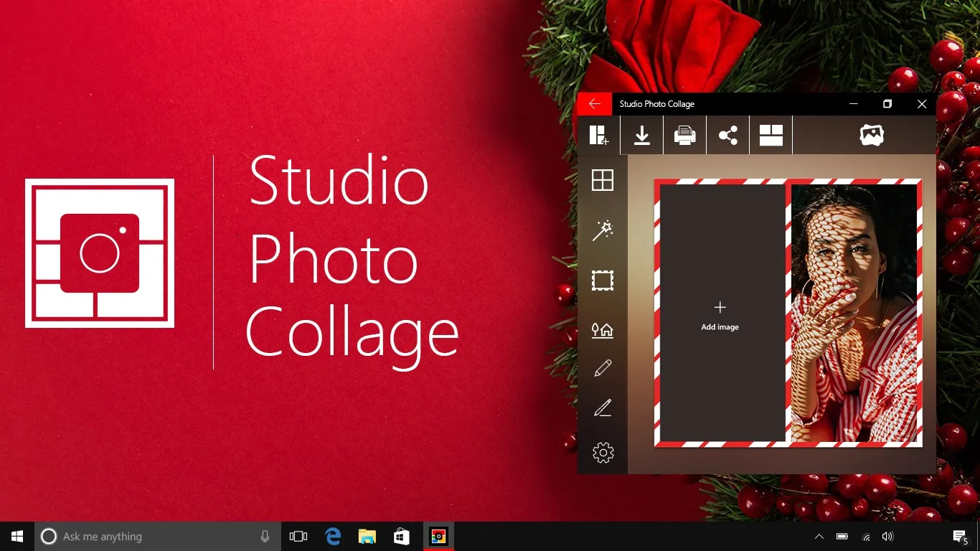Select the grid layout tool in the sidebar
The width and height of the screenshot is (980, 551).
pos(603,180)
